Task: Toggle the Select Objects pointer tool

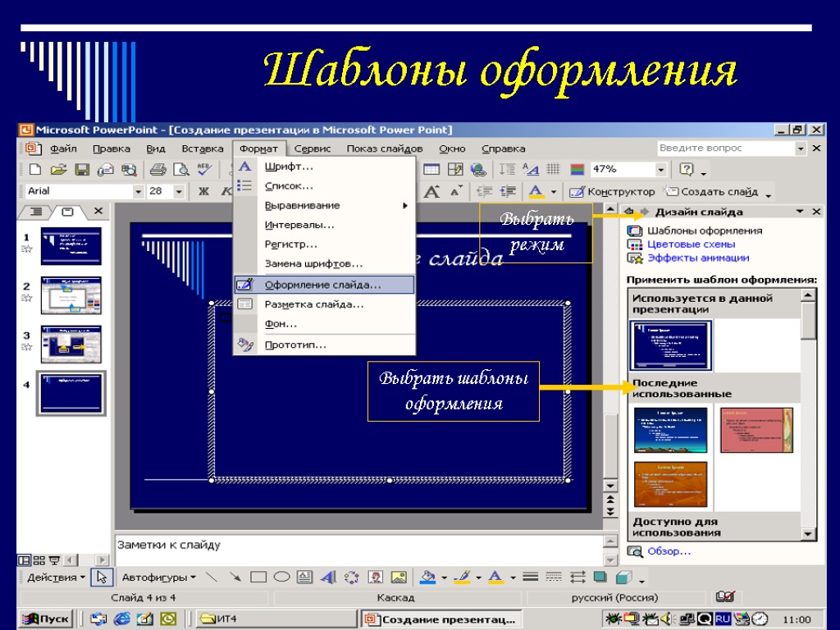Action: tap(101, 577)
